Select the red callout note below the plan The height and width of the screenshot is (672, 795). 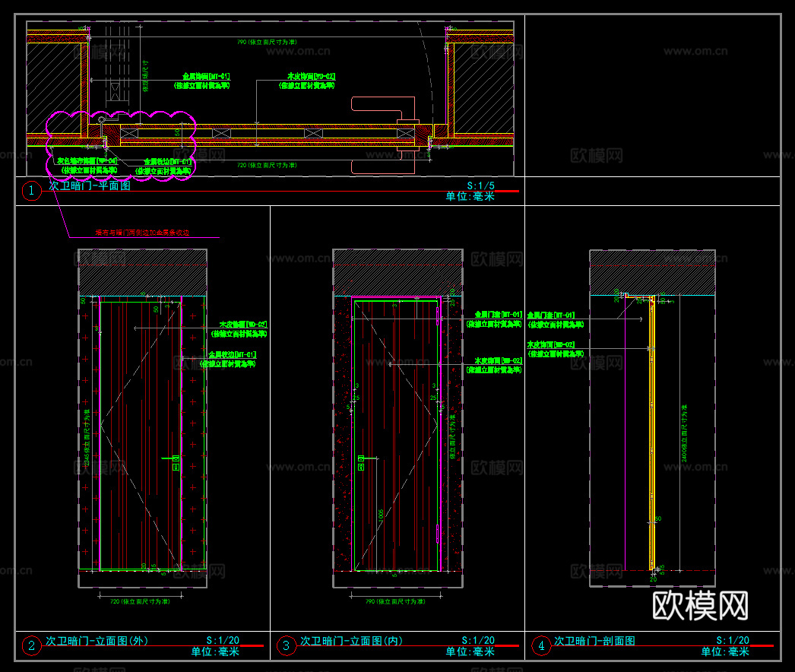(141, 232)
